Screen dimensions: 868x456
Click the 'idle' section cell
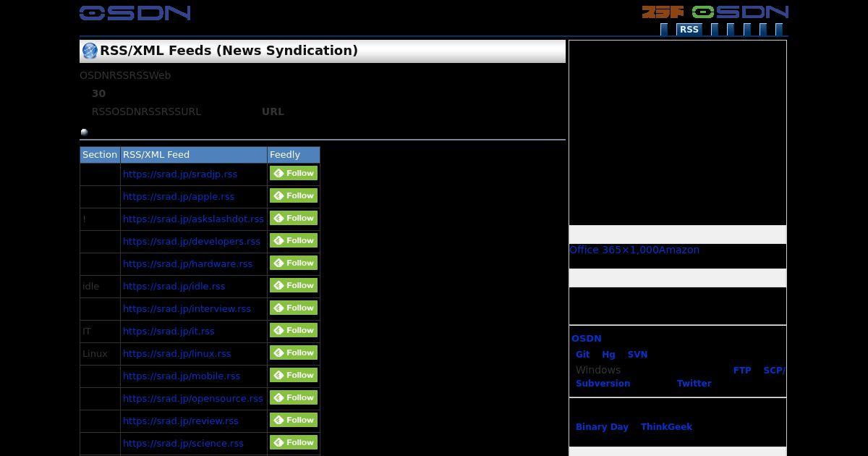click(x=100, y=286)
